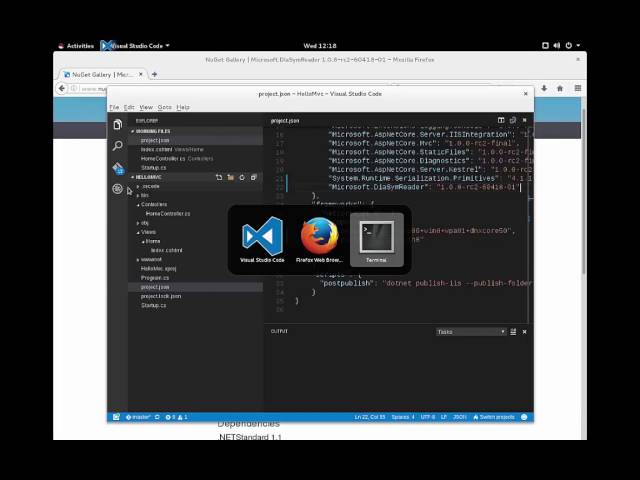Change the LF line ending setting

coord(444,417)
